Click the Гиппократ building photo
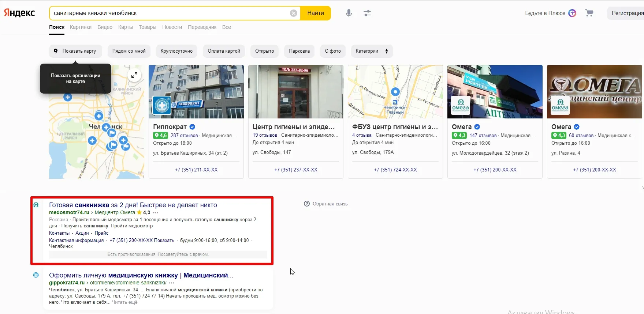The image size is (644, 314). pyautogui.click(x=196, y=92)
